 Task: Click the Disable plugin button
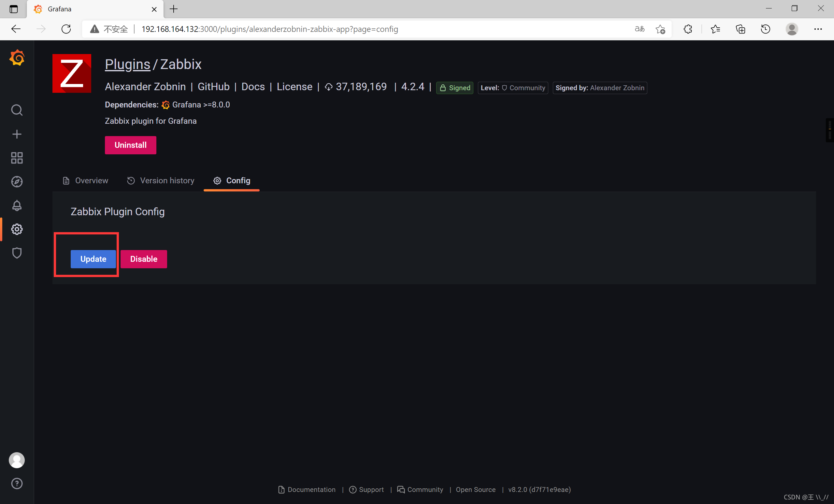pyautogui.click(x=144, y=259)
